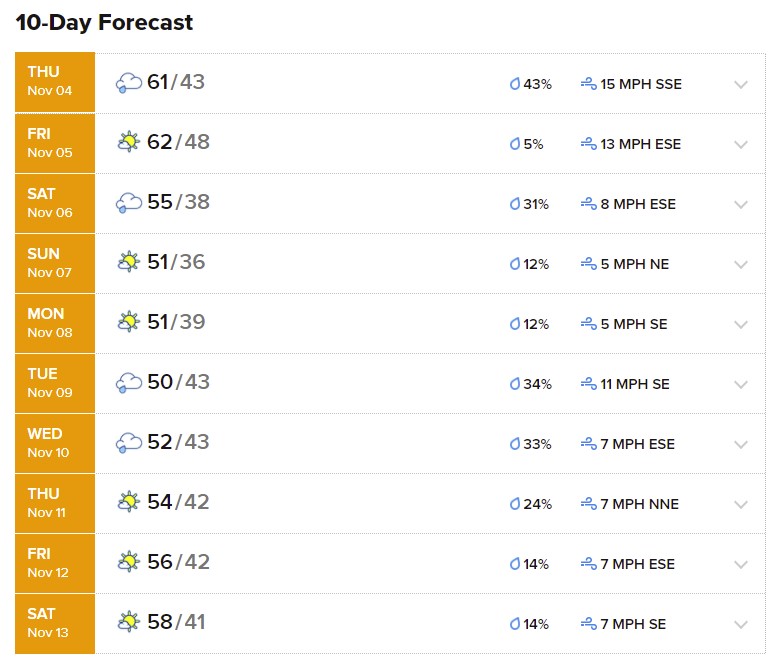
Task: Click the 61/43 temperature reading
Action: tap(176, 82)
